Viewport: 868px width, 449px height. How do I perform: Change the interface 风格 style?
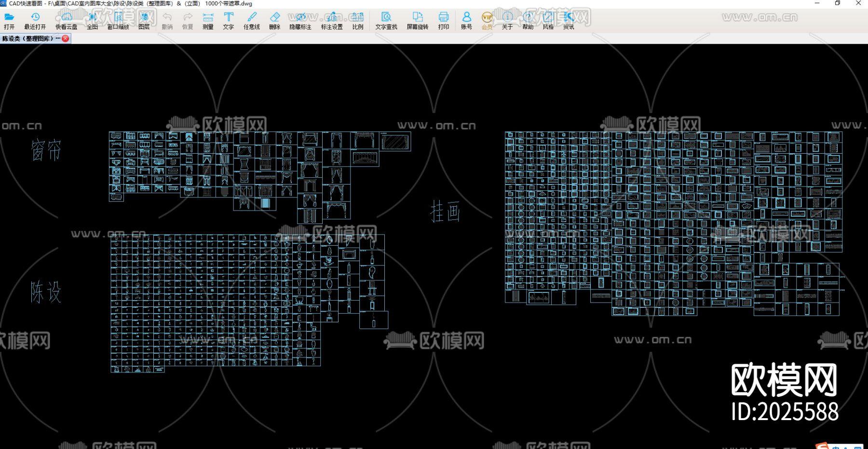(x=548, y=21)
